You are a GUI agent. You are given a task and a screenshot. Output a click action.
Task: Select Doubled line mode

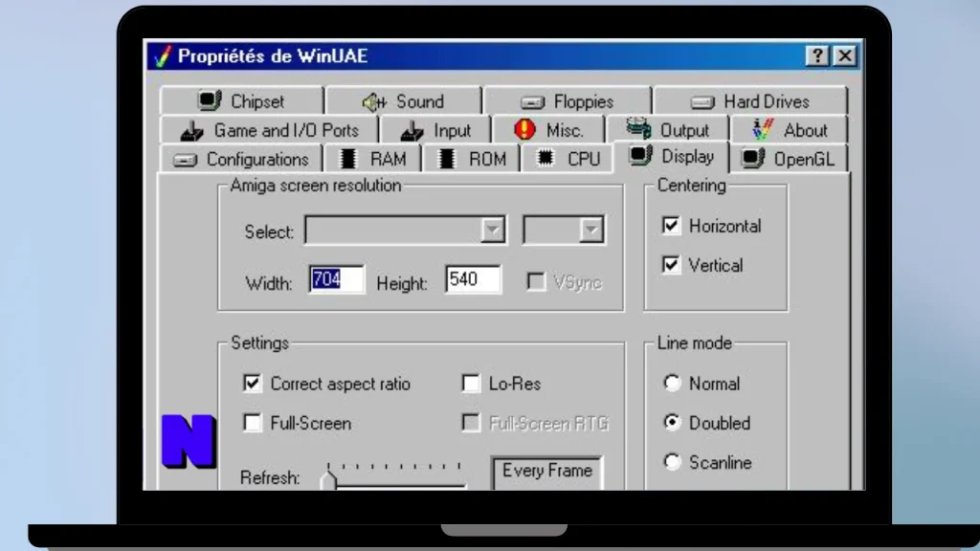pyautogui.click(x=672, y=423)
